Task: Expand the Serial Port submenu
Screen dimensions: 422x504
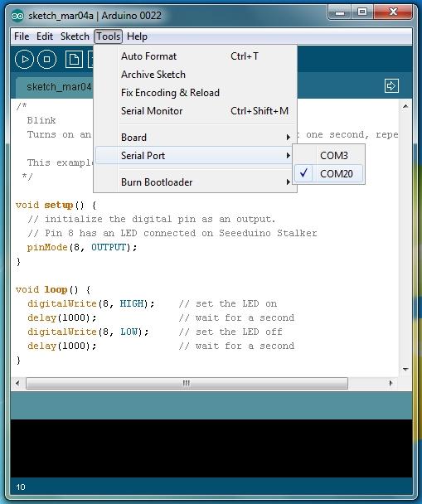Action: tap(196, 156)
